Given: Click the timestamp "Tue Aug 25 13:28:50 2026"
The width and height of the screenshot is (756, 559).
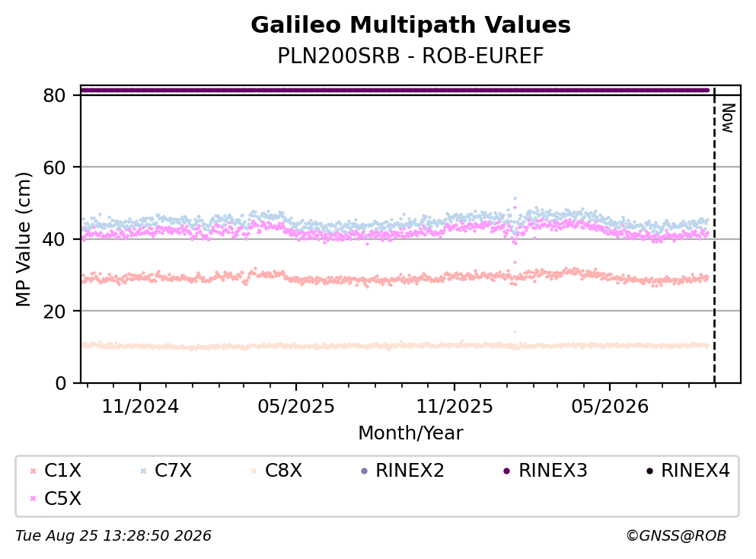Looking at the screenshot, I should click(x=113, y=536).
